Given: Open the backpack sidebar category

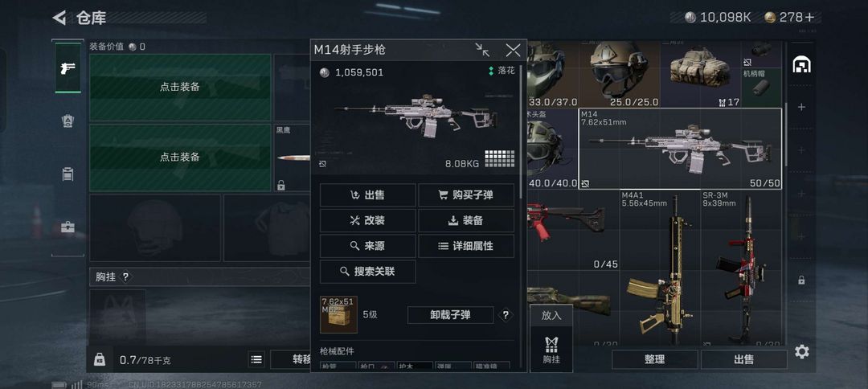Looking at the screenshot, I should (68, 121).
